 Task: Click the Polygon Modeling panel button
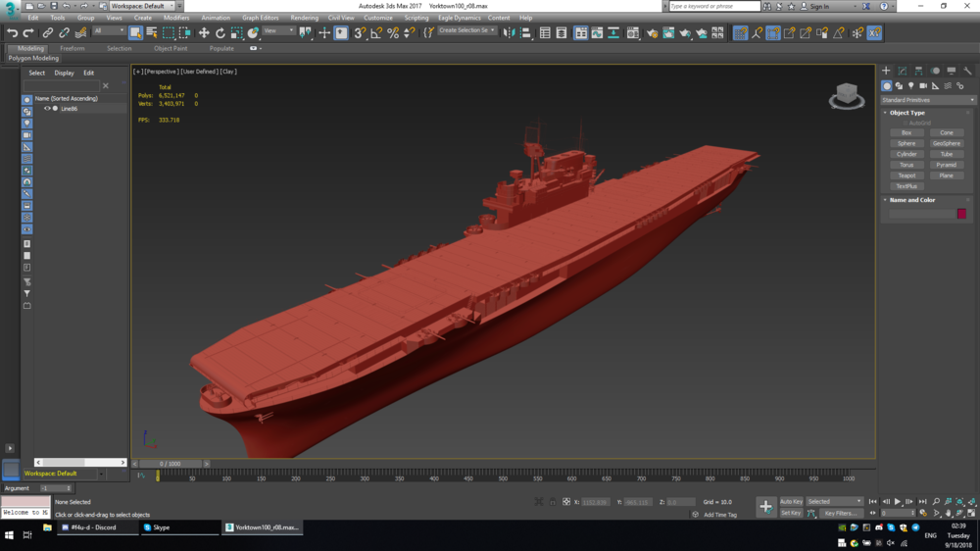(x=33, y=58)
